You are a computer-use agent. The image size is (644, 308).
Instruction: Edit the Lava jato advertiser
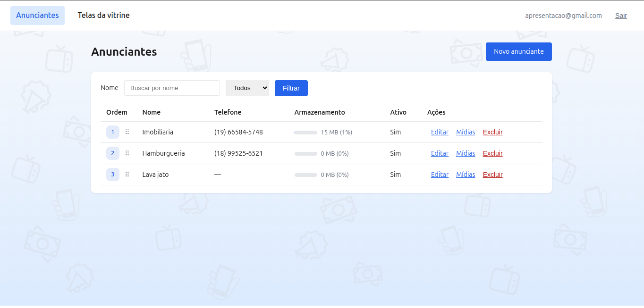click(x=440, y=175)
